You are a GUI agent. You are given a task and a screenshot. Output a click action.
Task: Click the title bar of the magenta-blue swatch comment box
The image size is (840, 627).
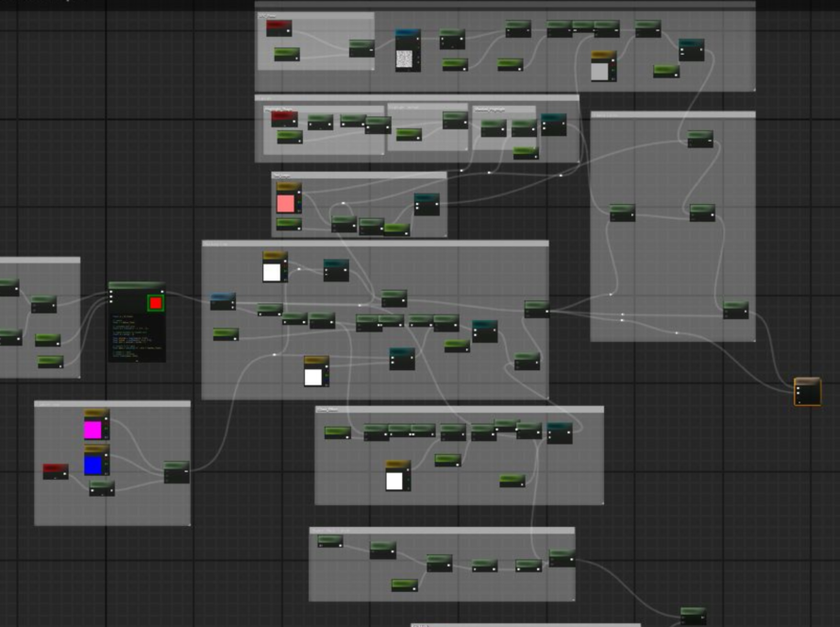pos(112,405)
